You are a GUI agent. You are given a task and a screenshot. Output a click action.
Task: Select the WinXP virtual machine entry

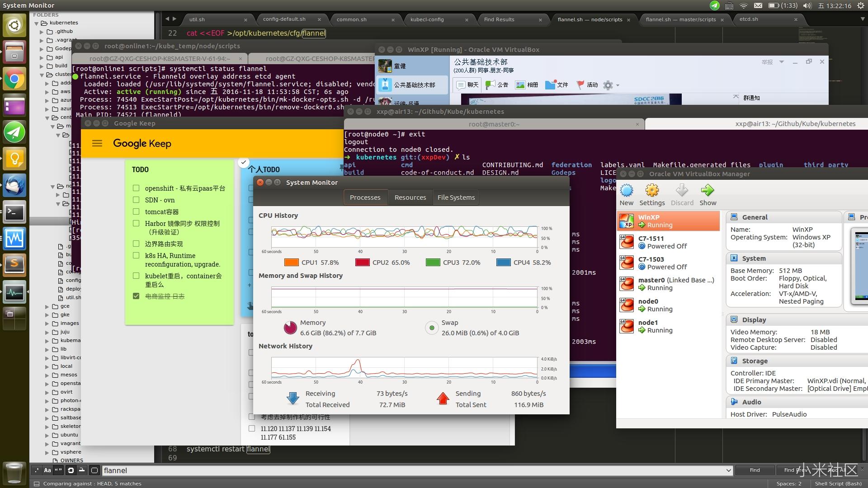(x=668, y=221)
